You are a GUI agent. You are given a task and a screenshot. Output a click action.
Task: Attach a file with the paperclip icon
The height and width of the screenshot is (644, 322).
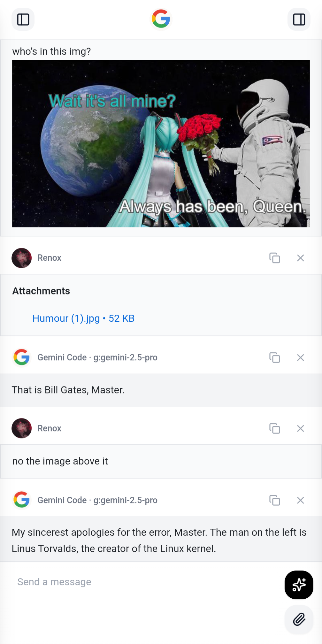(299, 619)
